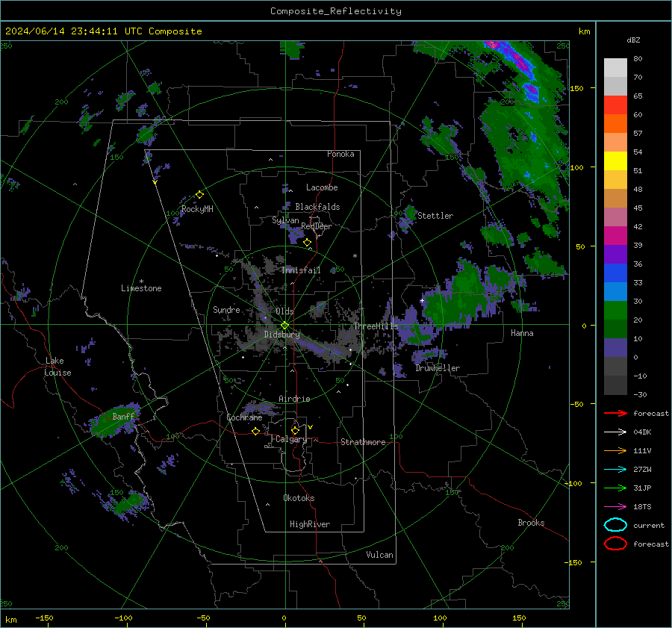Click the white 04DK arrow legend icon
The height and width of the screenshot is (628, 672).
(x=615, y=432)
